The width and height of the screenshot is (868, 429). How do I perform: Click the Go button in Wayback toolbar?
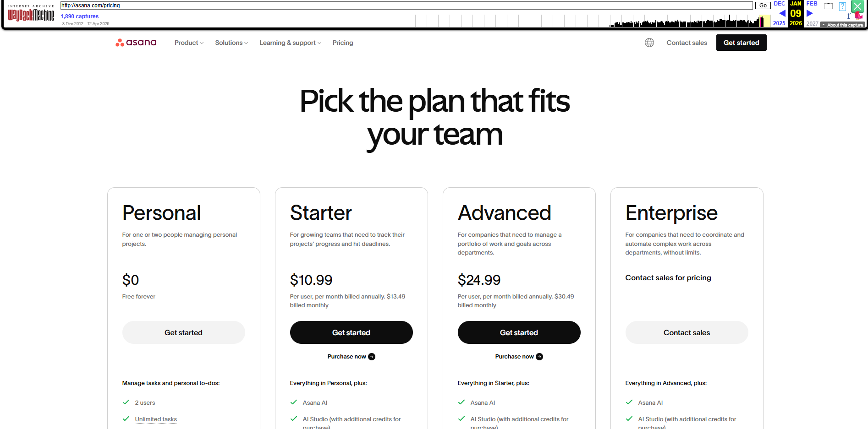[x=762, y=5]
